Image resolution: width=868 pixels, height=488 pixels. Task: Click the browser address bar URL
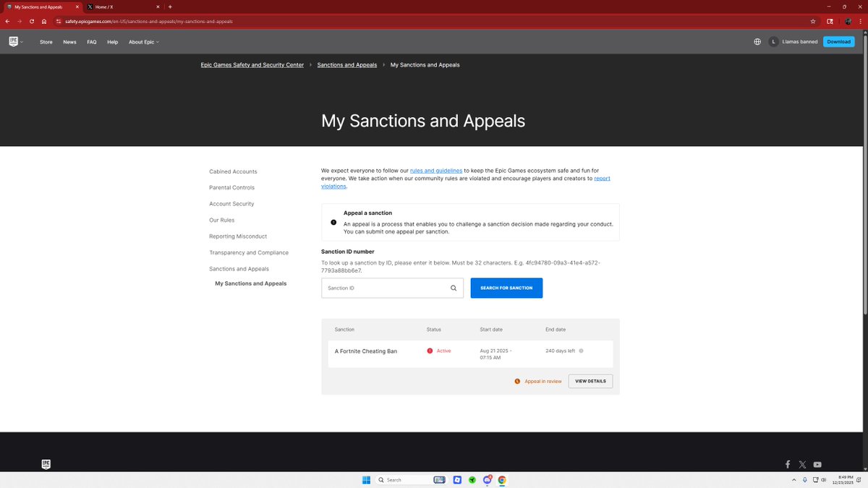coord(148,21)
